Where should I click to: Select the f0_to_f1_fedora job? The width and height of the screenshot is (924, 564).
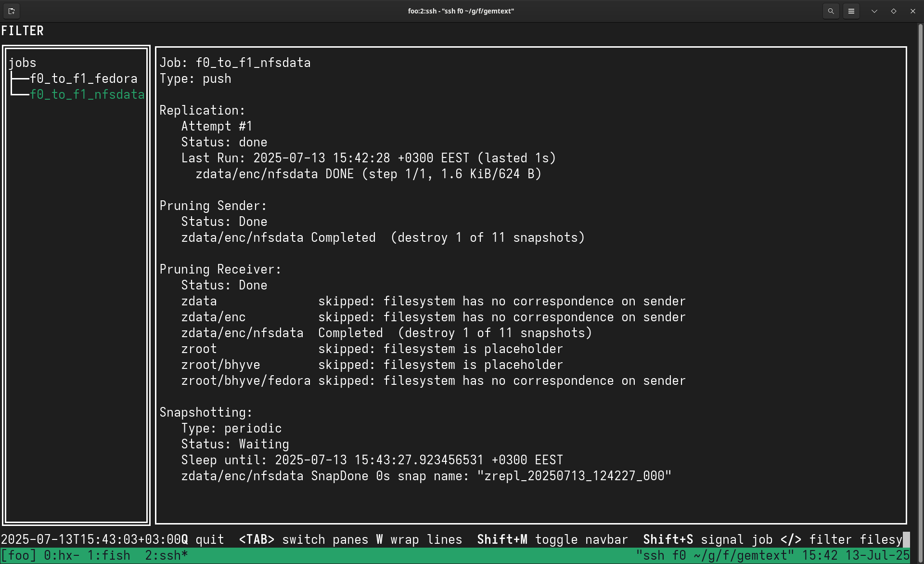tap(83, 79)
